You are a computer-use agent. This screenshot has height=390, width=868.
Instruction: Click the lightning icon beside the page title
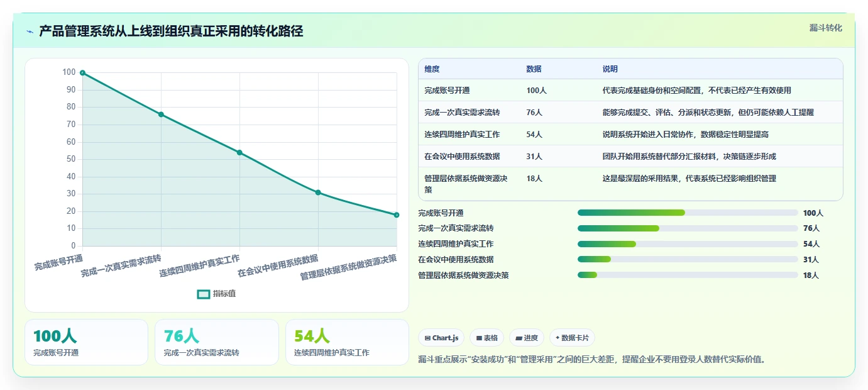(30, 31)
